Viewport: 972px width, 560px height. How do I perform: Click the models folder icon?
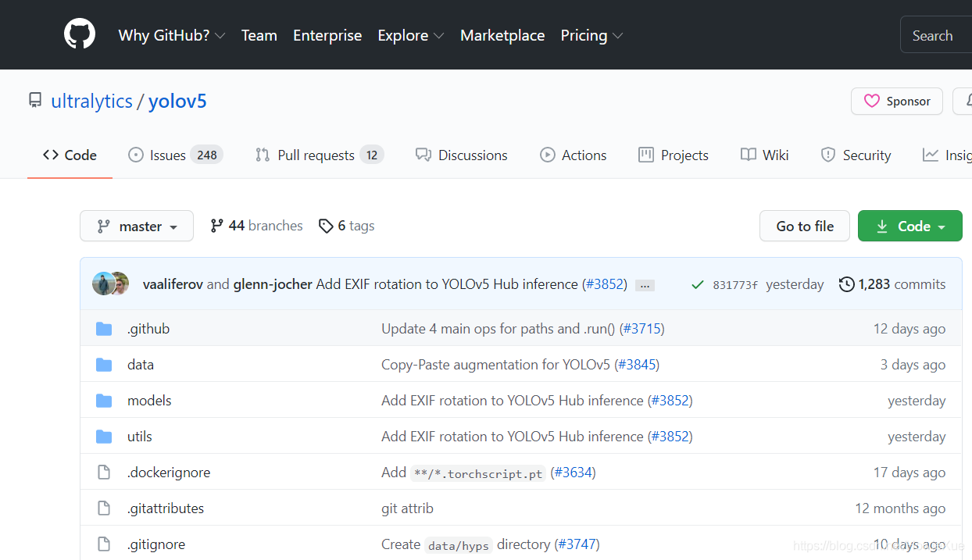click(x=104, y=401)
